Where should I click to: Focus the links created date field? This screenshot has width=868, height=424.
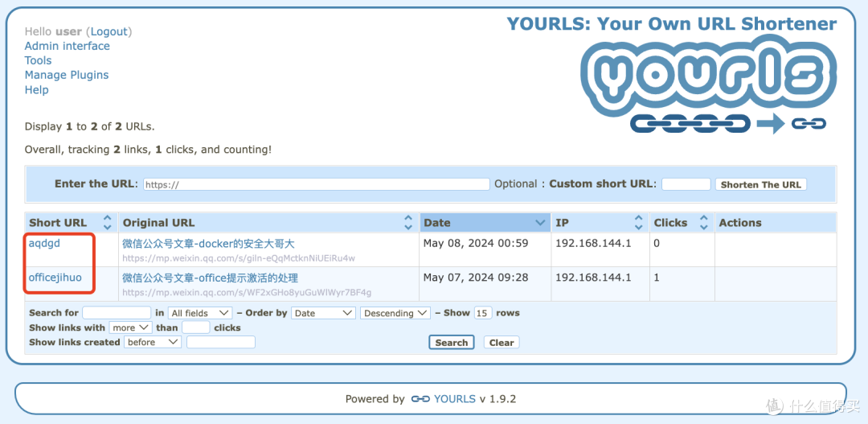221,342
